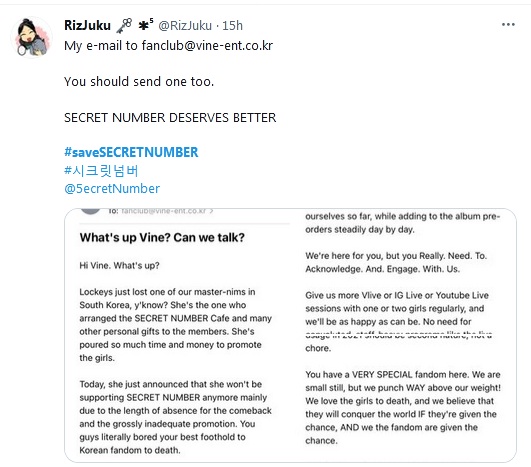Click the "What's up Vine? Can we talk?" heading
The image size is (531, 467).
point(162,237)
